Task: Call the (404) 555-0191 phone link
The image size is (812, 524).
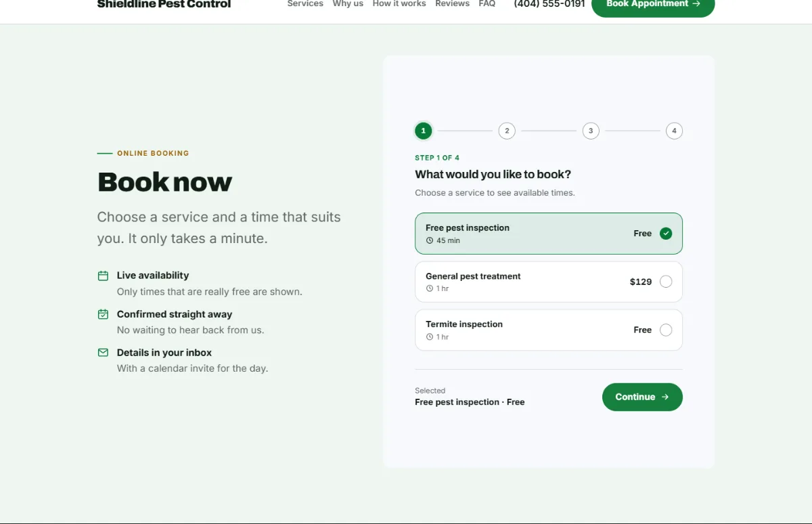Action: 549,3
